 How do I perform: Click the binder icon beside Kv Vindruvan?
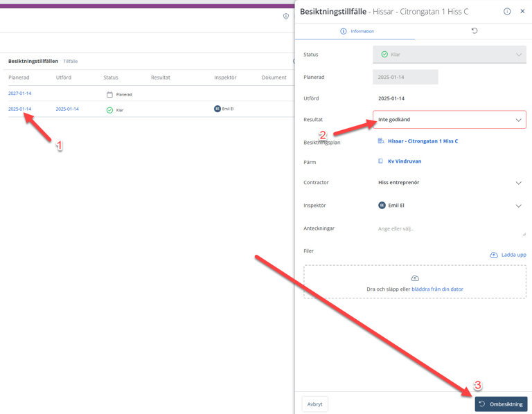tap(380, 161)
